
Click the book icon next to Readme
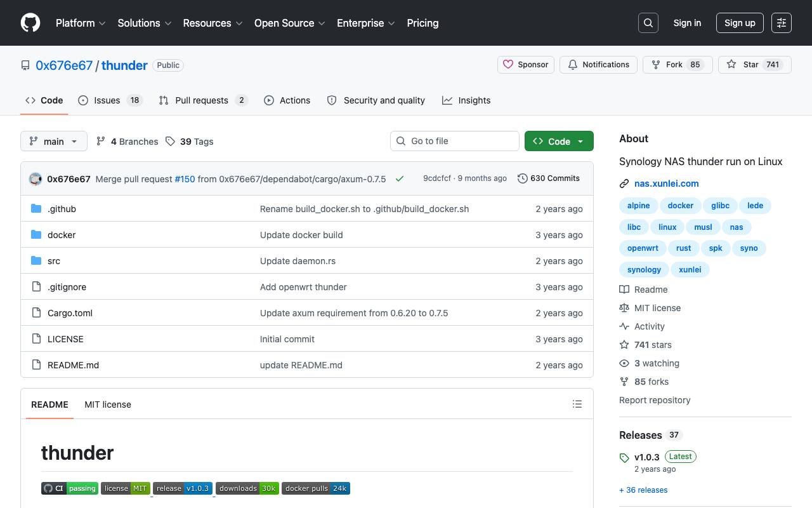tap(624, 290)
